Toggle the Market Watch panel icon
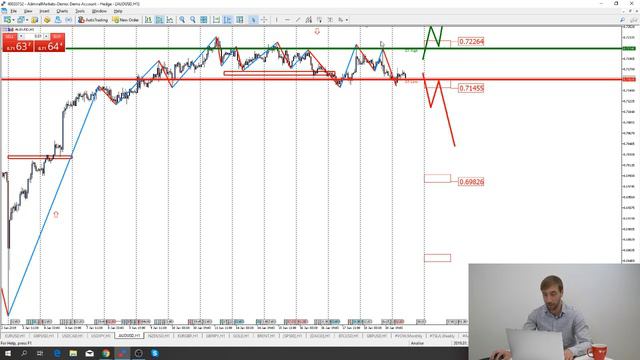 click(x=35, y=20)
